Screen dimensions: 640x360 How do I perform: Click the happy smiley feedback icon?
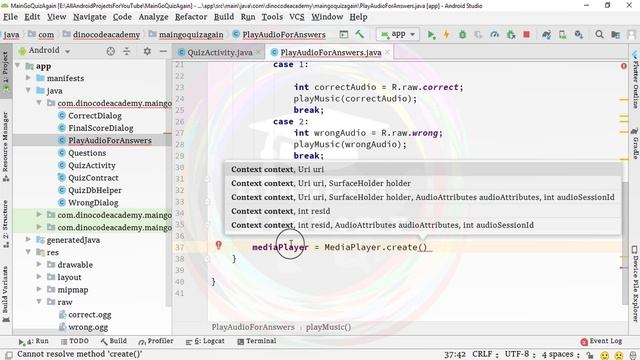click(x=605, y=355)
